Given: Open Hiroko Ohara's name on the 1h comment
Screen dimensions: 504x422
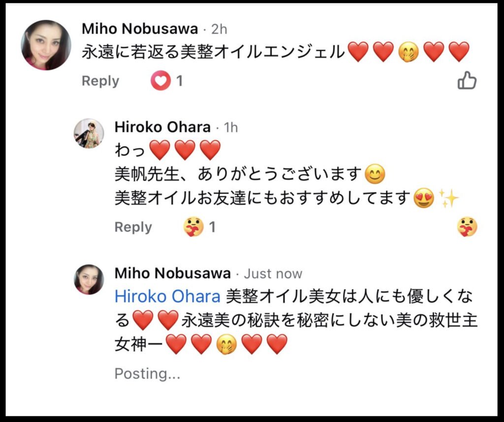Looking at the screenshot, I should [162, 127].
